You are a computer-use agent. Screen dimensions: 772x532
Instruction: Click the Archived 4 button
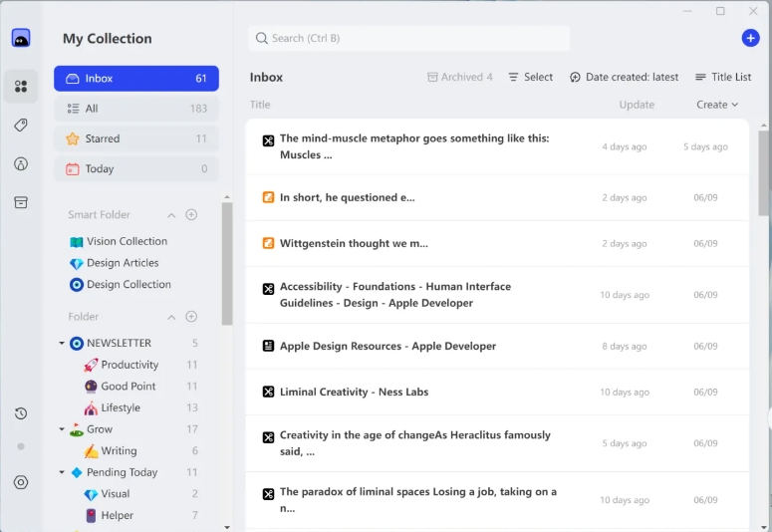point(460,77)
